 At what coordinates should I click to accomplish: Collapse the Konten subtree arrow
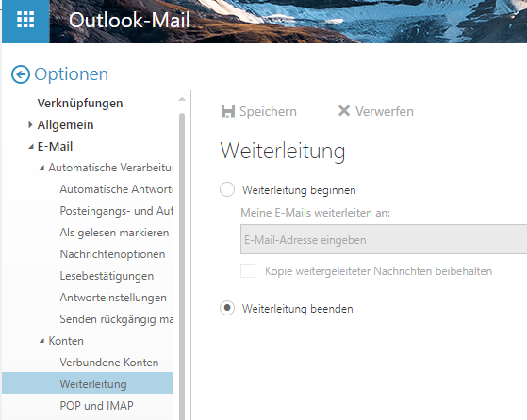coord(41,341)
